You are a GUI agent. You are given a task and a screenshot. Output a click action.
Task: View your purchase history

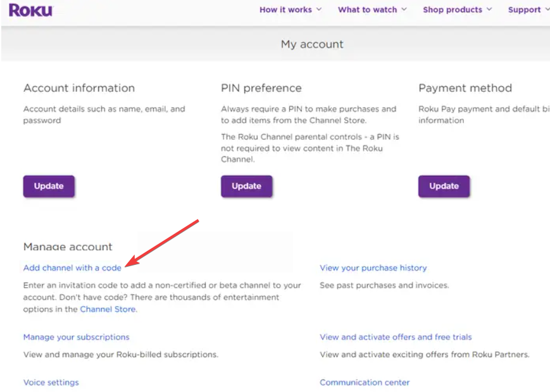click(373, 268)
